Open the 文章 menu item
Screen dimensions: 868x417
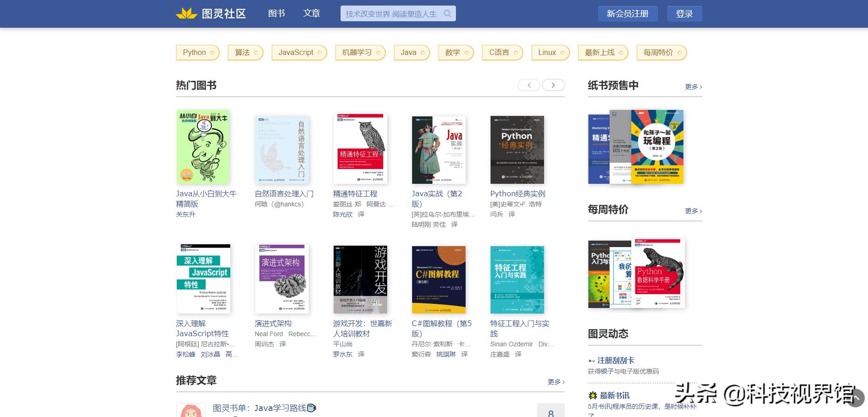pyautogui.click(x=311, y=13)
